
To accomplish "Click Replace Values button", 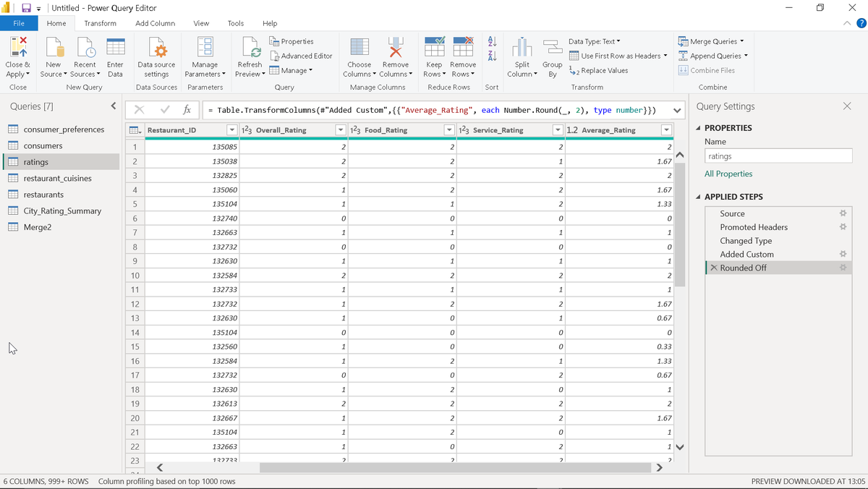I will pyautogui.click(x=598, y=70).
